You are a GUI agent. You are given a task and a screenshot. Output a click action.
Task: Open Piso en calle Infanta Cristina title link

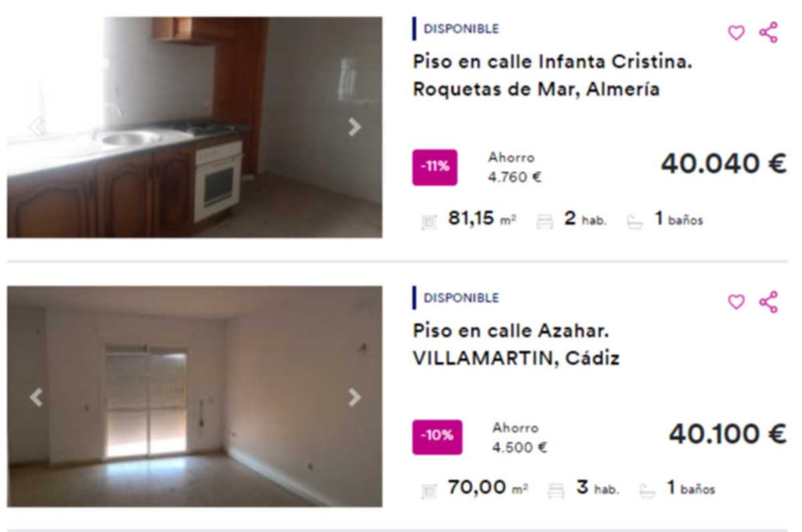552,76
